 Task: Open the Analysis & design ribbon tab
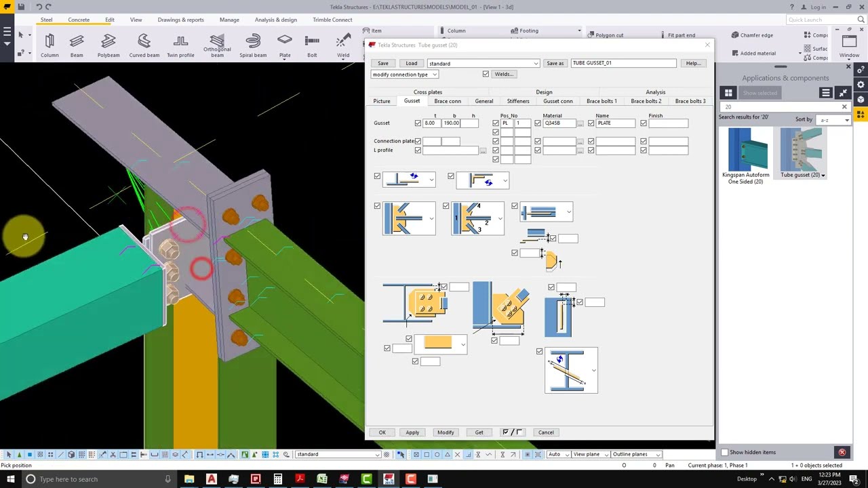[276, 20]
